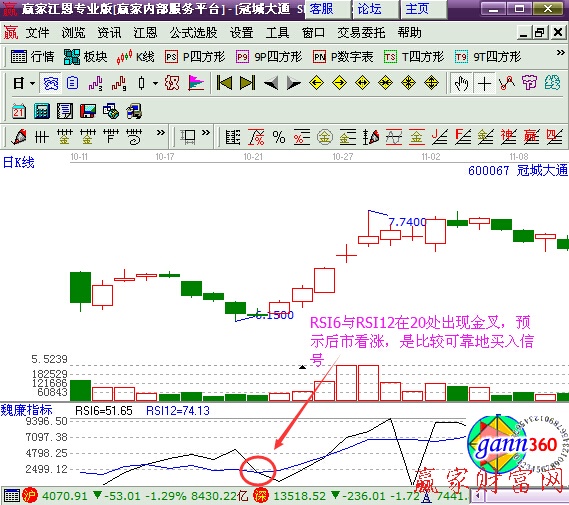Jump to the last bar

coord(248,83)
